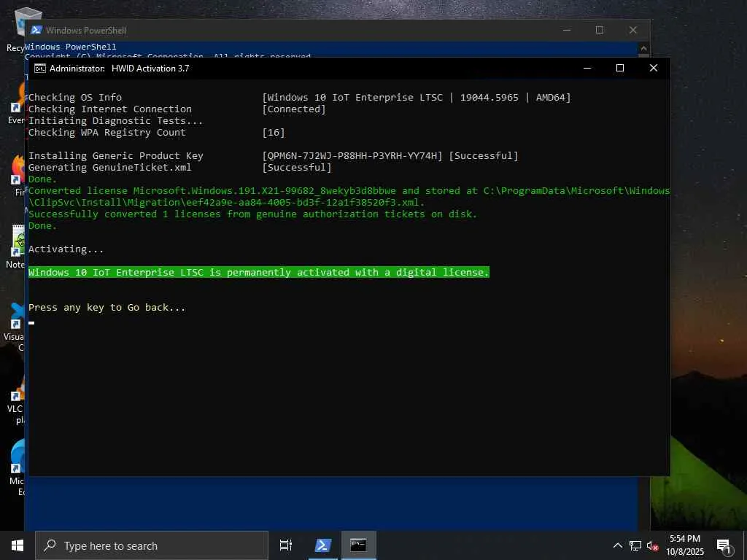Click the PowerShell scrollbar up arrow
This screenshot has height=560, width=747.
(643, 48)
